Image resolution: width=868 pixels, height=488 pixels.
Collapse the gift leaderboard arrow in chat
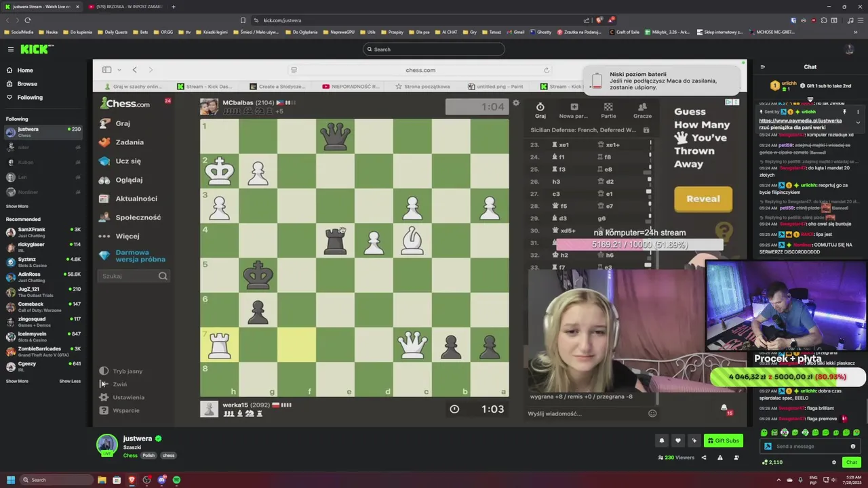pos(810,99)
